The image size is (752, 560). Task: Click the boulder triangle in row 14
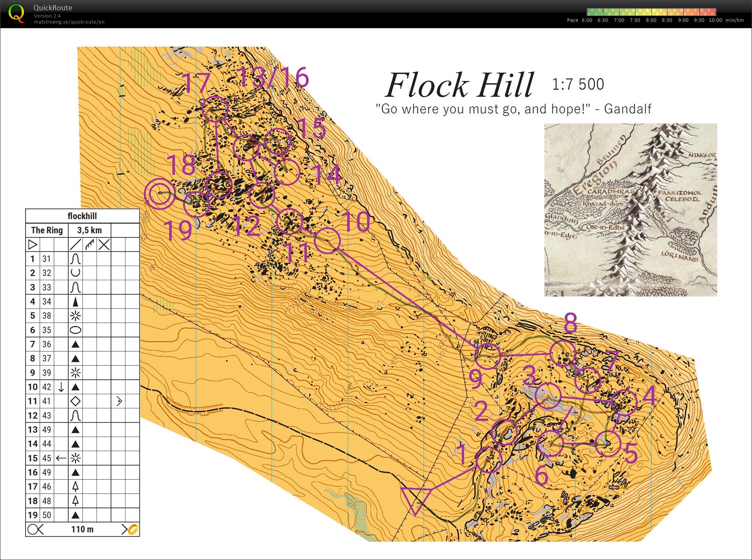[75, 444]
